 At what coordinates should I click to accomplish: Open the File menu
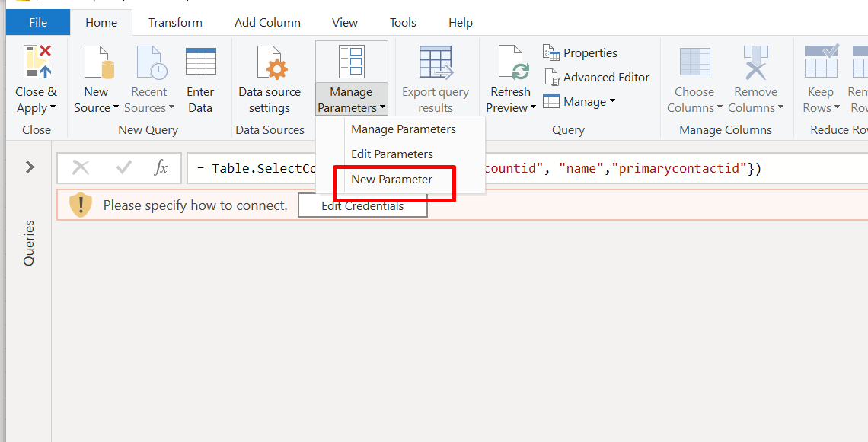point(38,23)
